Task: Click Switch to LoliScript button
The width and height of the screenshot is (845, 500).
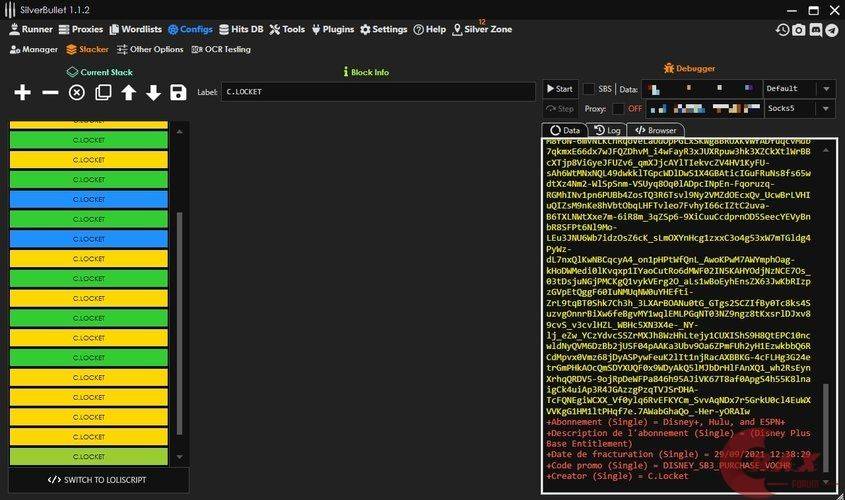Action: pos(98,480)
